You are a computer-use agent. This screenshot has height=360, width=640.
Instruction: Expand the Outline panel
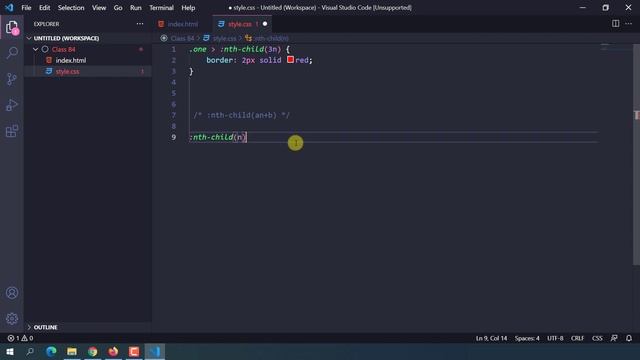[x=29, y=327]
